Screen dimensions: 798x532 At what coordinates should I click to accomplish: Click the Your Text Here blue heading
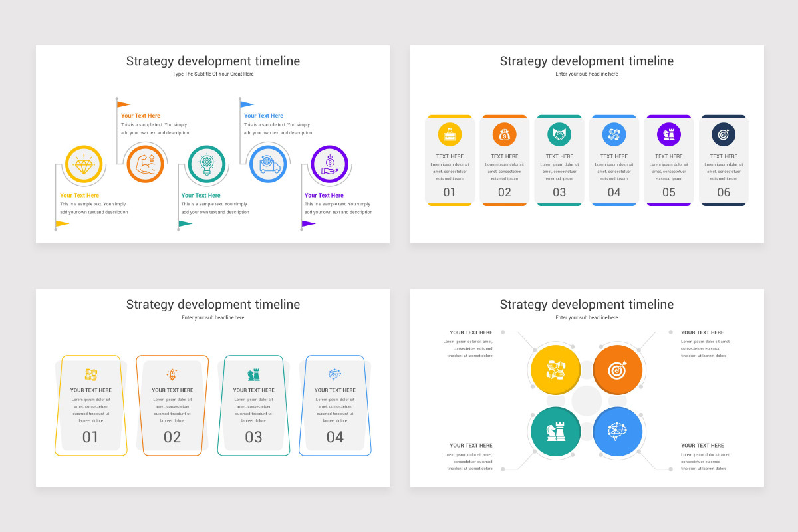tap(263, 115)
